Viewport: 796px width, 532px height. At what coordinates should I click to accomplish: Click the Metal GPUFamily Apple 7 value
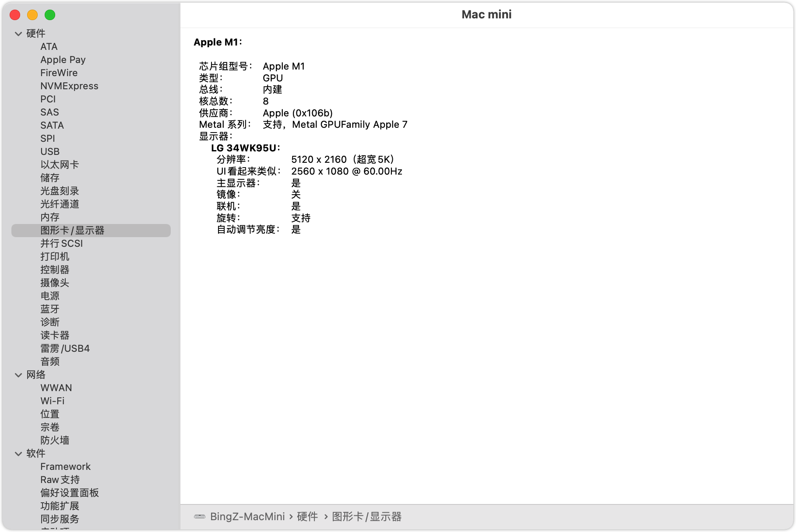(350, 125)
